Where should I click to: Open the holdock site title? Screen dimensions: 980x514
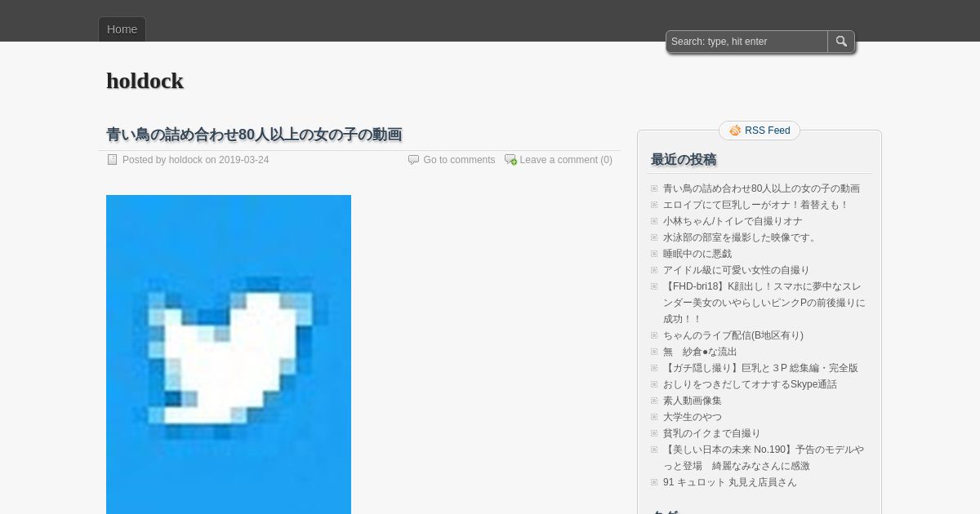point(145,81)
